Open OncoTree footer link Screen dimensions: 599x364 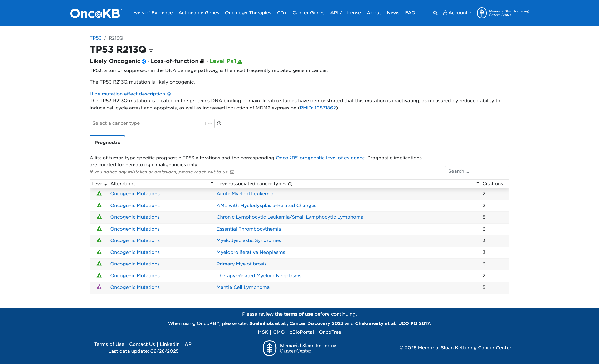[x=330, y=332]
